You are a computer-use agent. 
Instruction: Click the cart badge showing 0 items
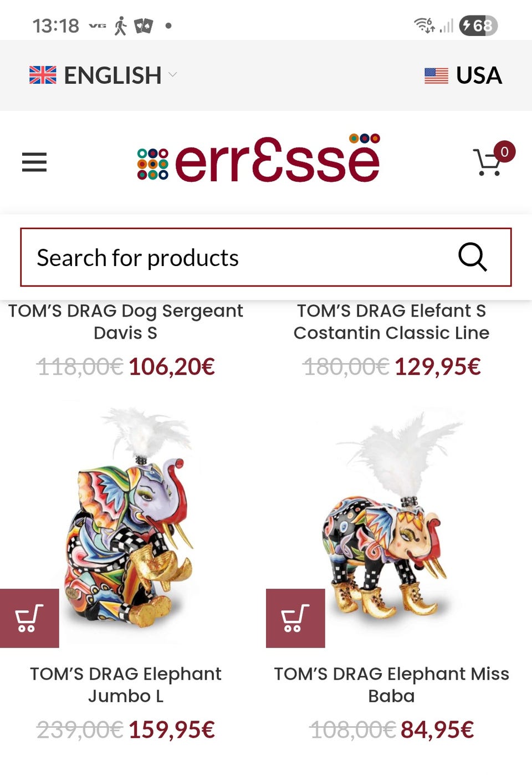504,151
